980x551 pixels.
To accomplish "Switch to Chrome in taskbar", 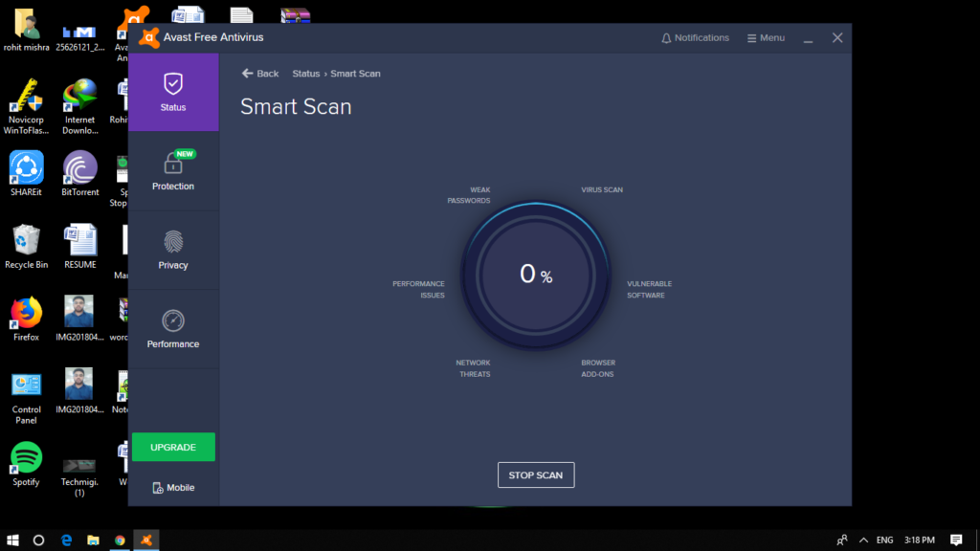I will [120, 540].
